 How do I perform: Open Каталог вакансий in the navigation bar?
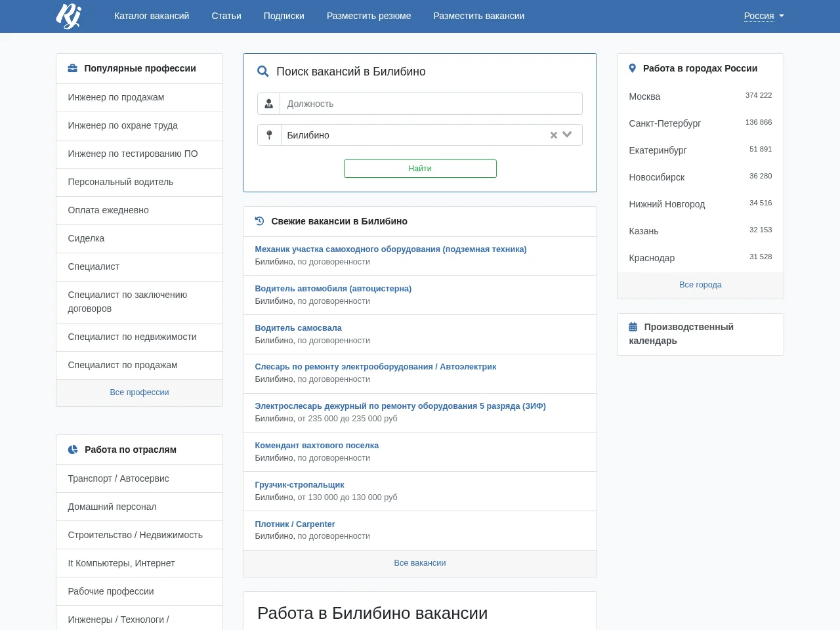152,16
